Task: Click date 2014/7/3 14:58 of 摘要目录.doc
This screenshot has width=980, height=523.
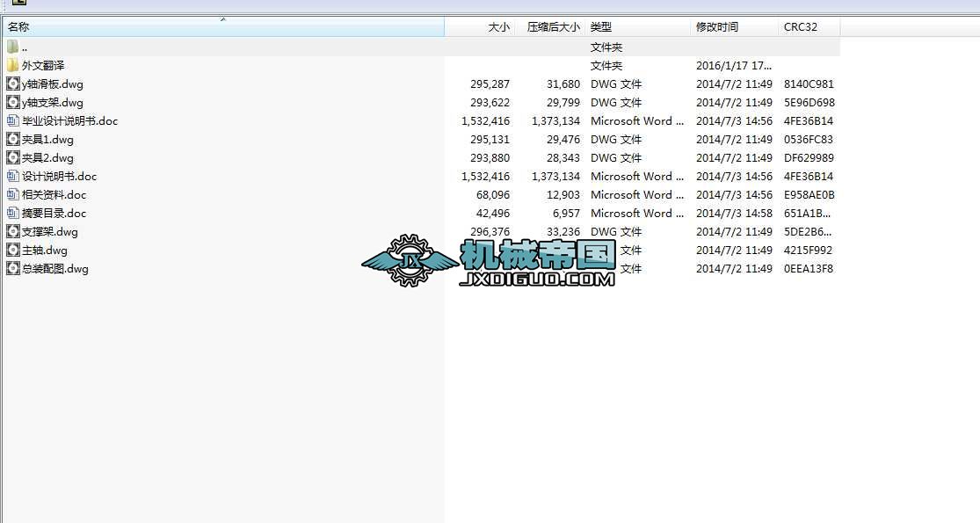Action: click(735, 213)
